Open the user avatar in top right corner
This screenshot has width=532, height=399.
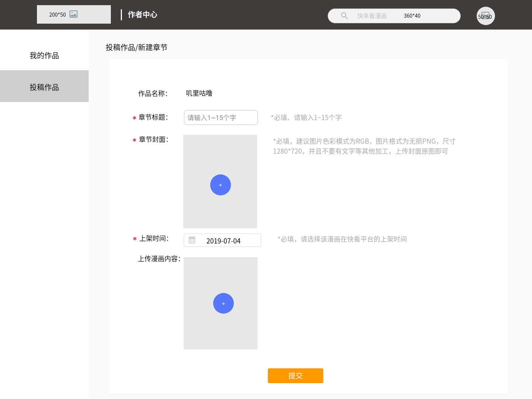coord(485,16)
